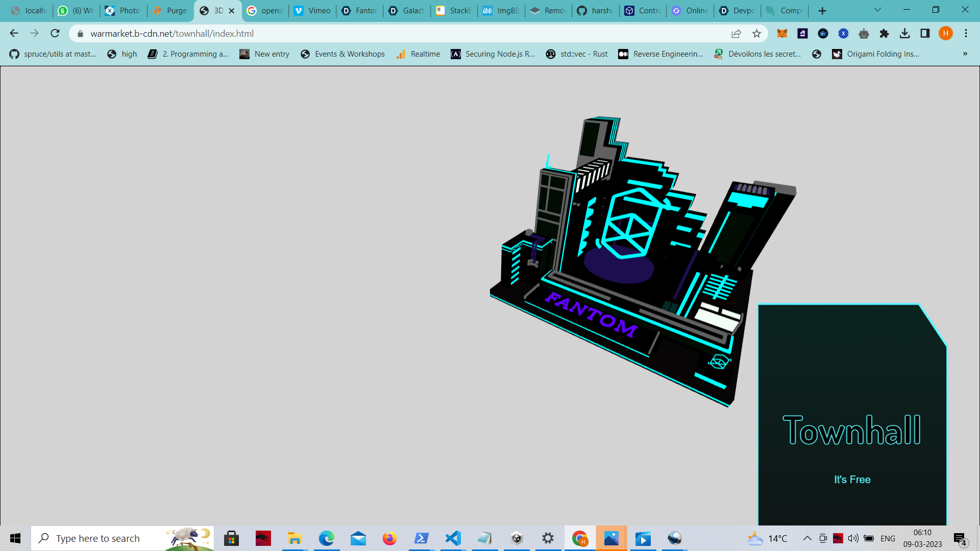
Task: Click the website address bar
Action: 398,34
